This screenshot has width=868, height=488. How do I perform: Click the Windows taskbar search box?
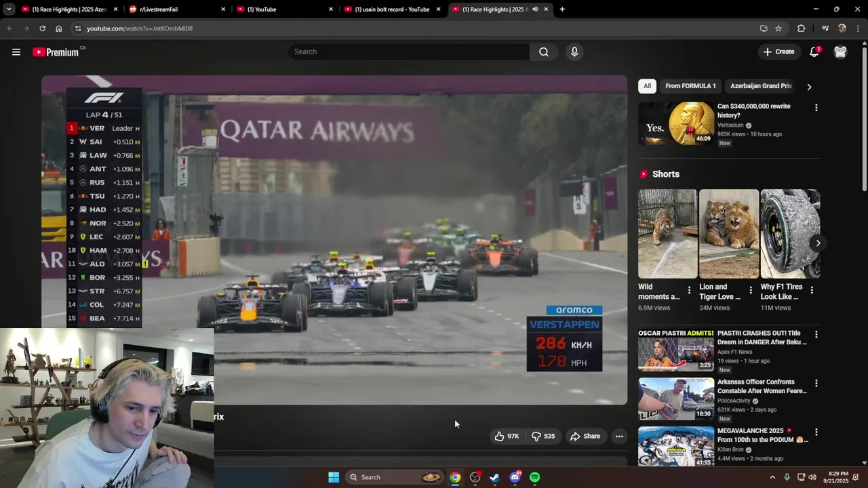(395, 477)
